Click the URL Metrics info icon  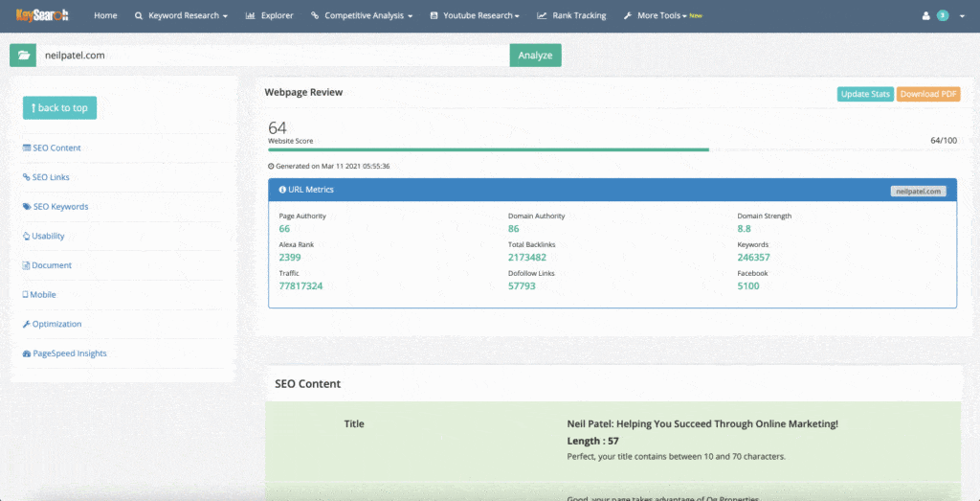pos(282,190)
